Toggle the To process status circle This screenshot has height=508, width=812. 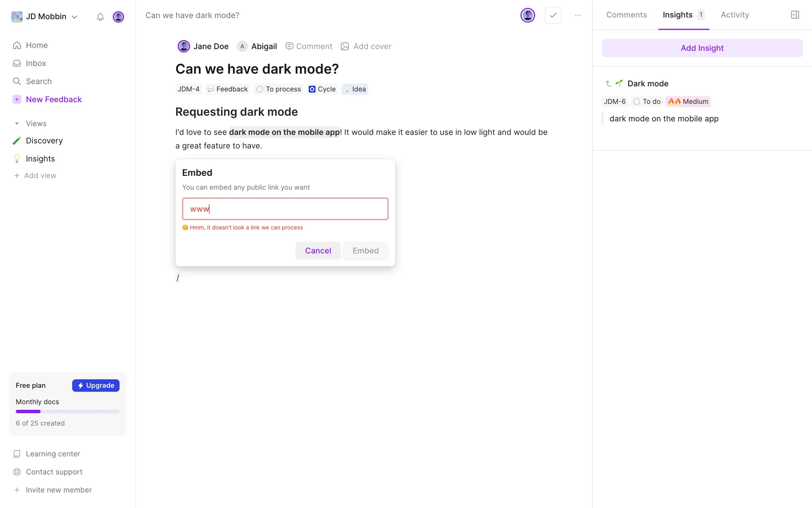(x=260, y=89)
